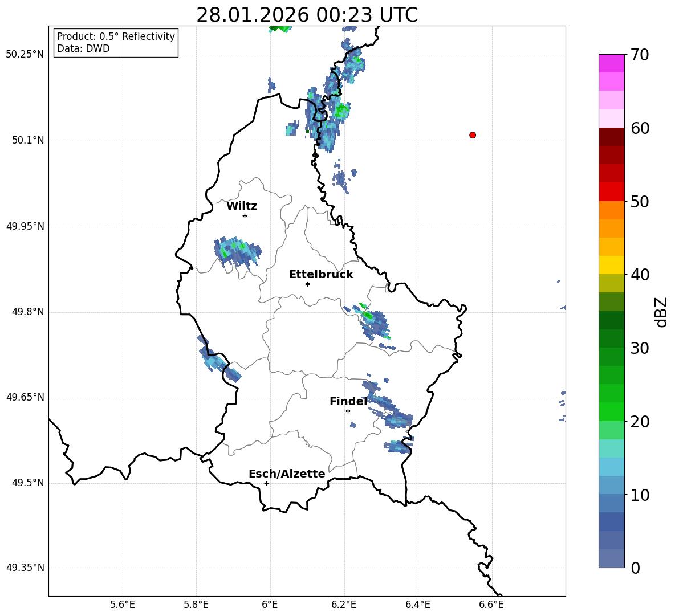Screen dimensions: 675x616
Task: Click the colorbar tick label 30
Action: click(639, 348)
